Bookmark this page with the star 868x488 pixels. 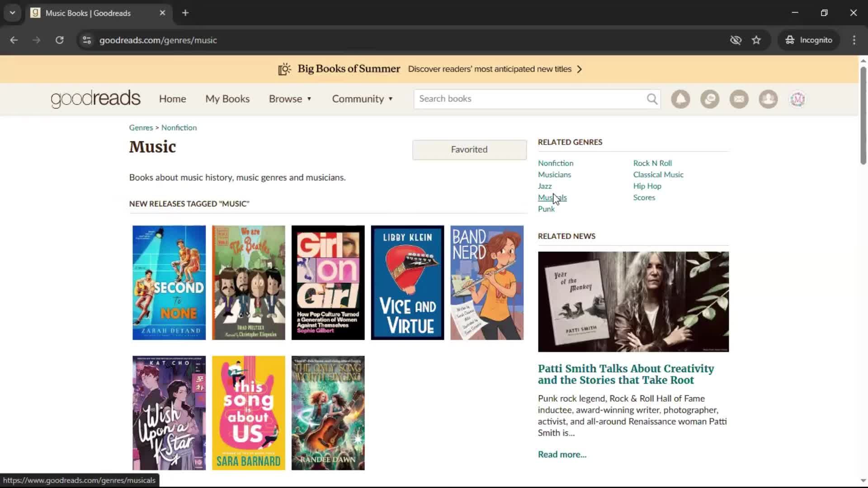756,40
